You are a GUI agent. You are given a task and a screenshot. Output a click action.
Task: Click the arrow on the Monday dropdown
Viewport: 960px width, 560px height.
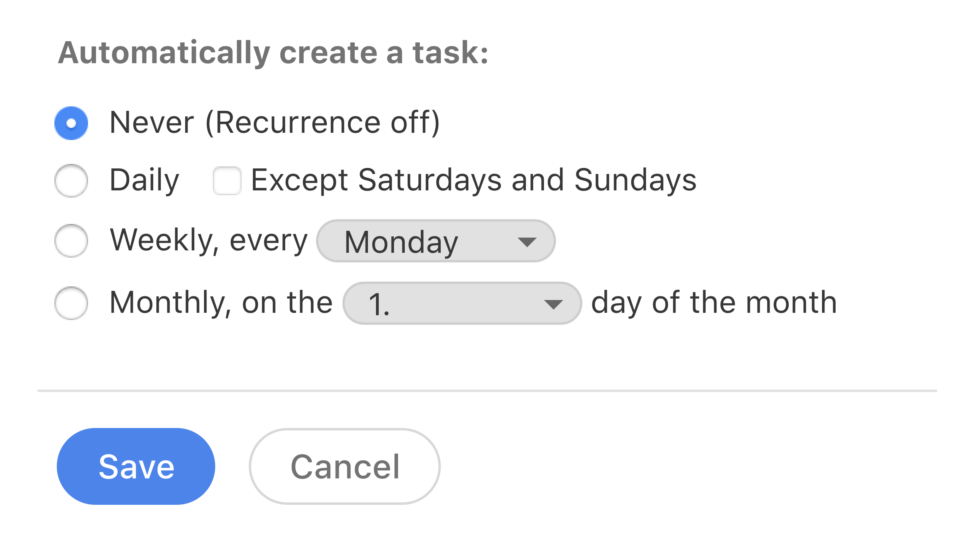(526, 242)
